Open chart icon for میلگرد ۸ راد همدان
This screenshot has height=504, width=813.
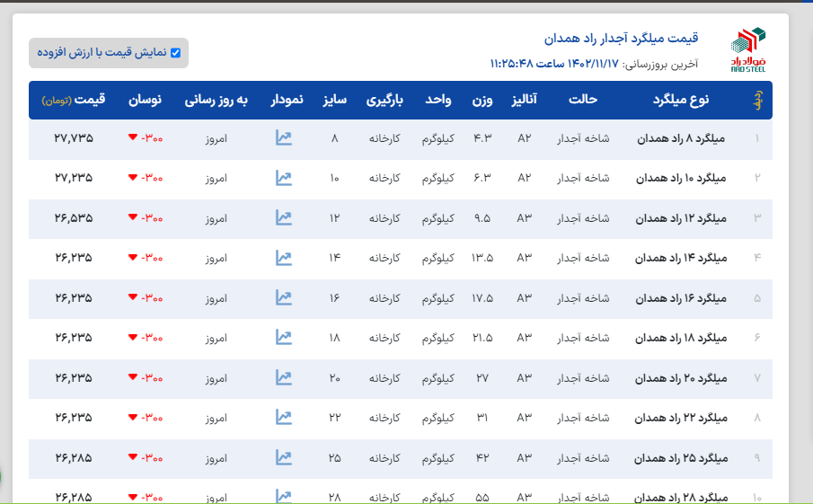point(284,138)
